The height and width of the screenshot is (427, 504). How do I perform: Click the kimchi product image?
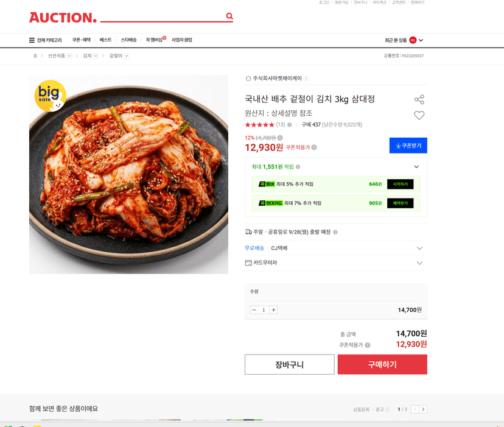pos(128,174)
